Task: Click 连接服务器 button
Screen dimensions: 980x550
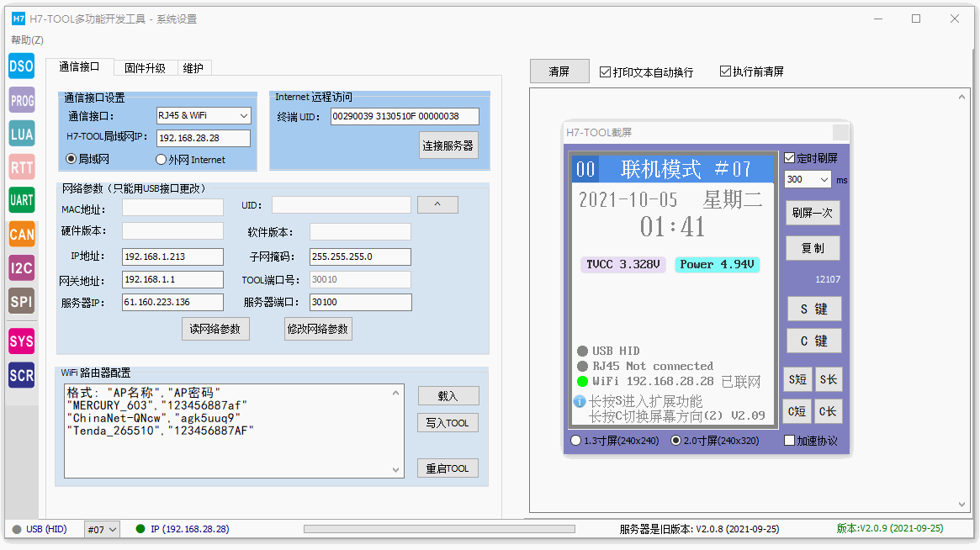Action: (448, 145)
